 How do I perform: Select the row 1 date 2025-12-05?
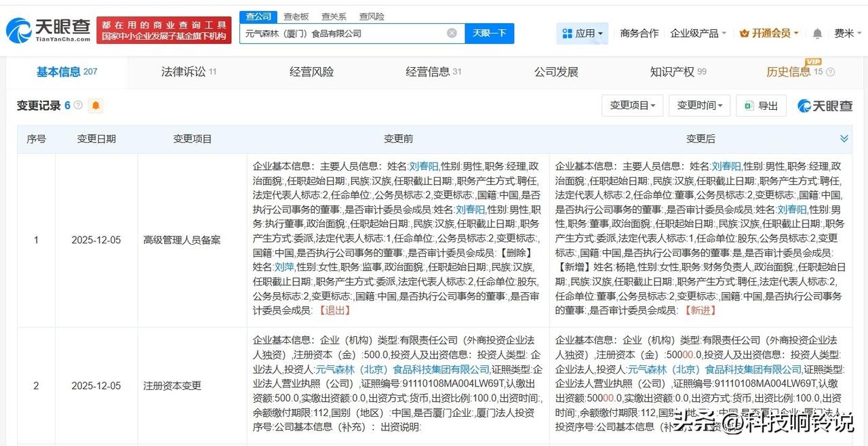click(96, 240)
